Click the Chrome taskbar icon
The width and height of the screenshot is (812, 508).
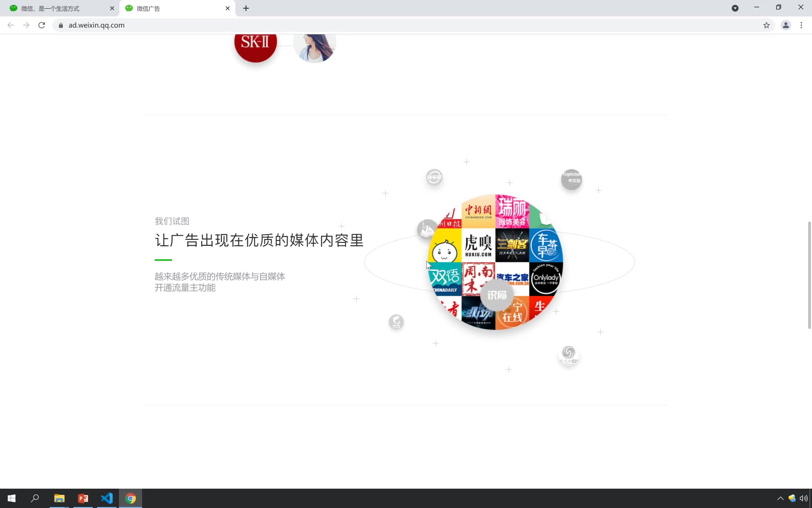(130, 498)
